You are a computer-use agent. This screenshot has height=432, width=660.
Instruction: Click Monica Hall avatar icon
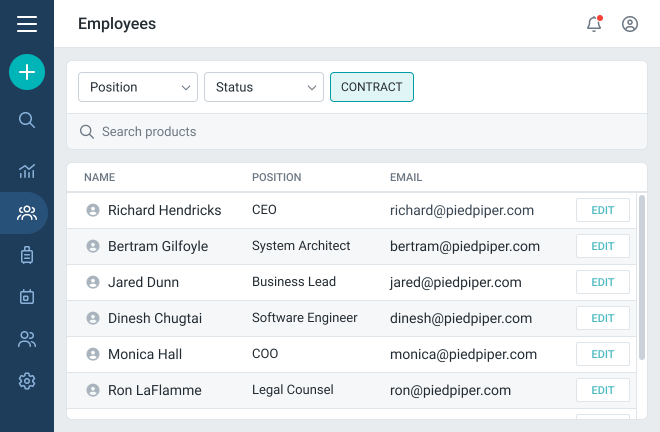pos(93,354)
